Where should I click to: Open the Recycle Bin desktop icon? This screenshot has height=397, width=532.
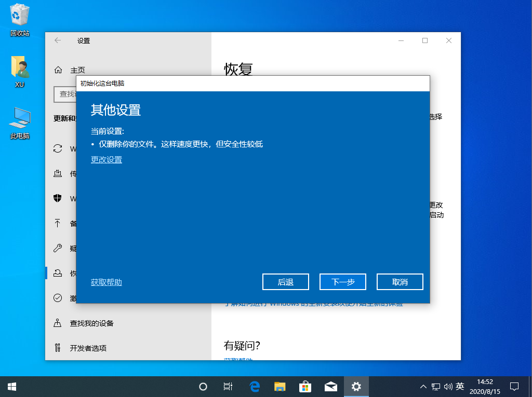(x=20, y=20)
